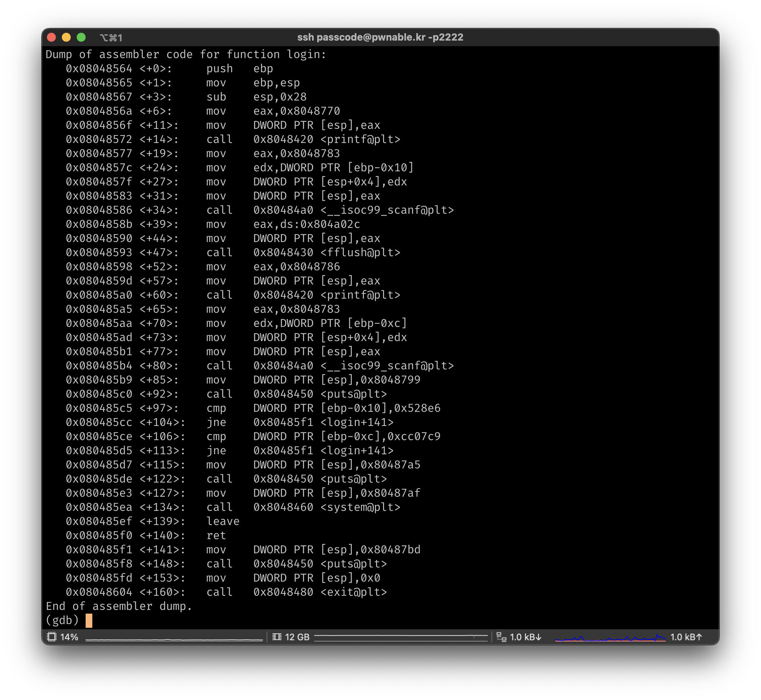Click the fflush@plt call line
This screenshot has width=761, height=700.
(x=233, y=252)
